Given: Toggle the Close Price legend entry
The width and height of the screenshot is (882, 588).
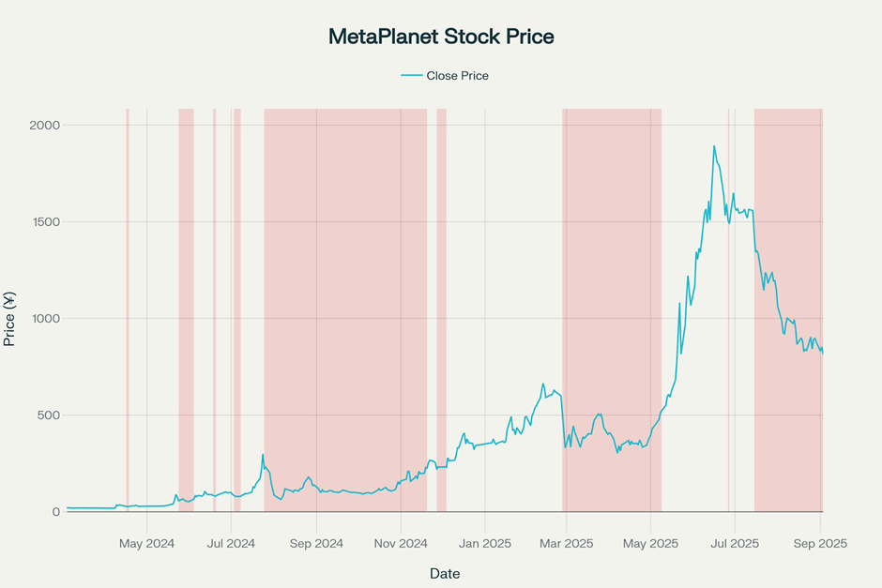Looking at the screenshot, I should pos(457,76).
